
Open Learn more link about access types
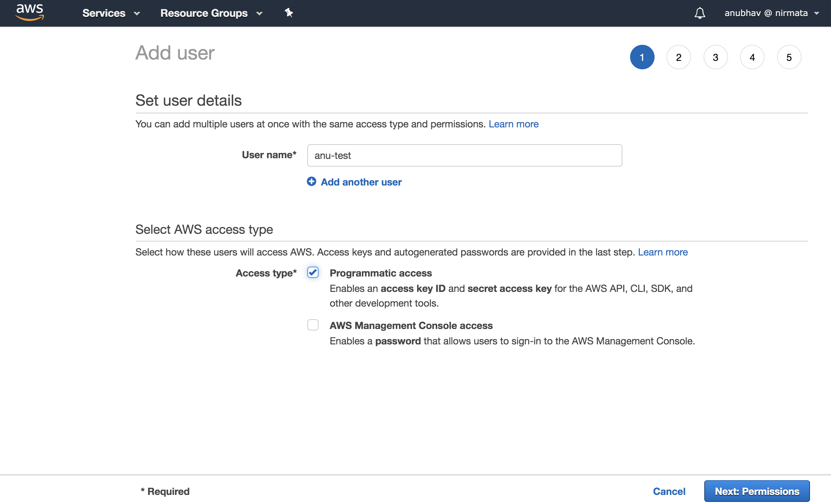click(663, 252)
